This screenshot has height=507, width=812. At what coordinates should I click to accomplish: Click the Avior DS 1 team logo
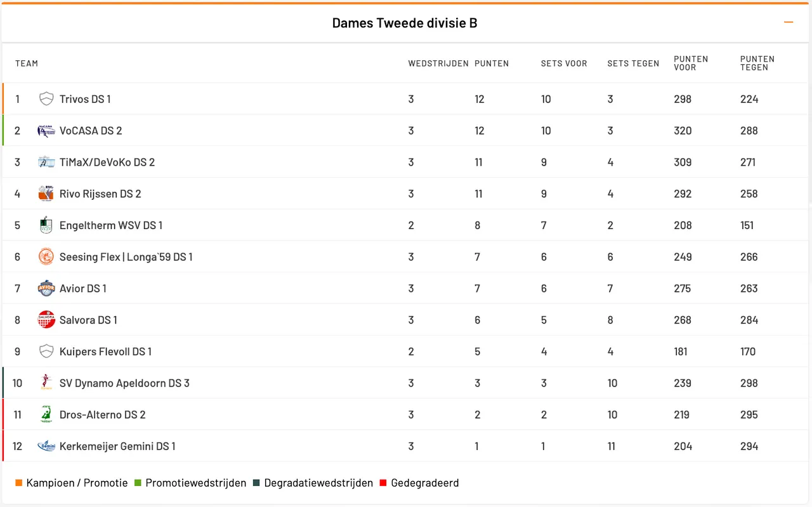pyautogui.click(x=46, y=289)
